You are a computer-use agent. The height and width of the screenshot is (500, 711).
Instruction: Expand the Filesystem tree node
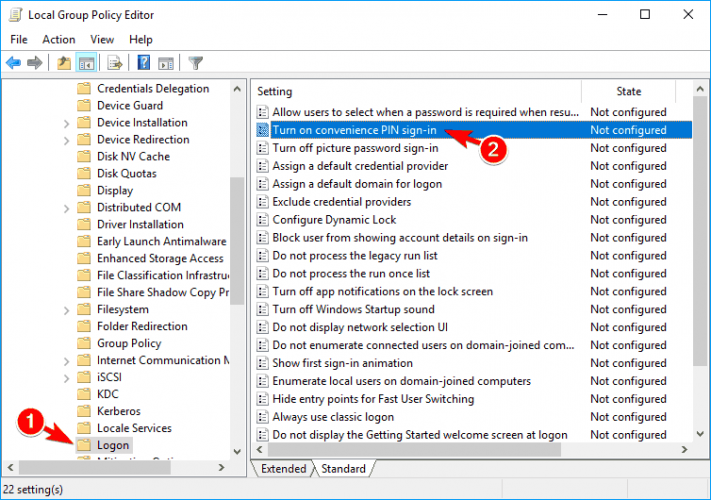coord(66,311)
